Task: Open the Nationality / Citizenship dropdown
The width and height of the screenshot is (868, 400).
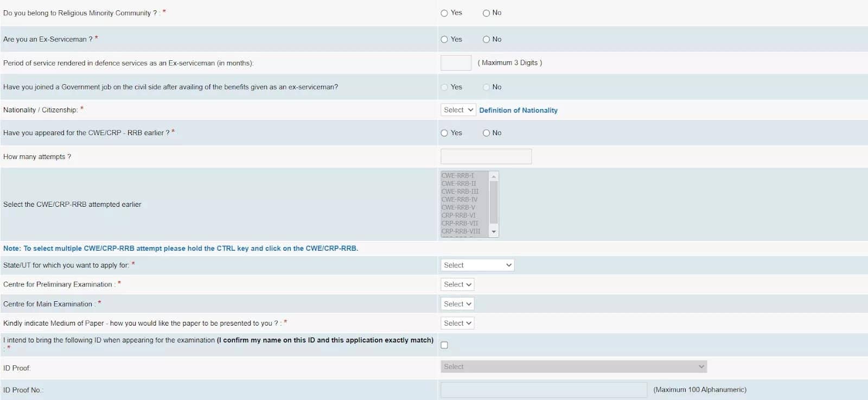Action: pyautogui.click(x=458, y=110)
